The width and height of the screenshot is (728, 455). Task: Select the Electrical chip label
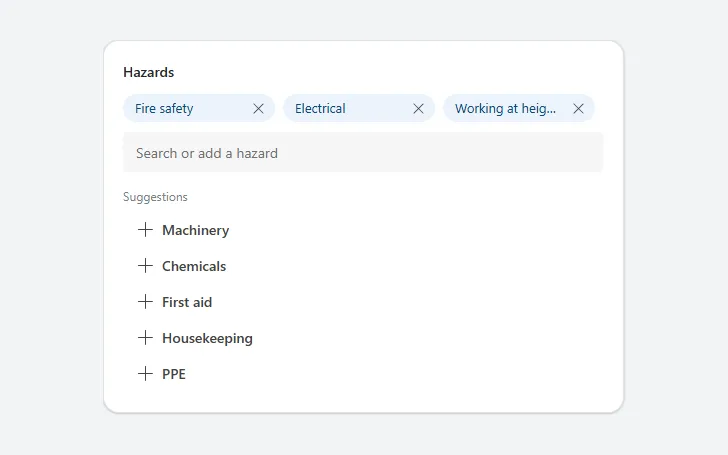click(x=320, y=109)
